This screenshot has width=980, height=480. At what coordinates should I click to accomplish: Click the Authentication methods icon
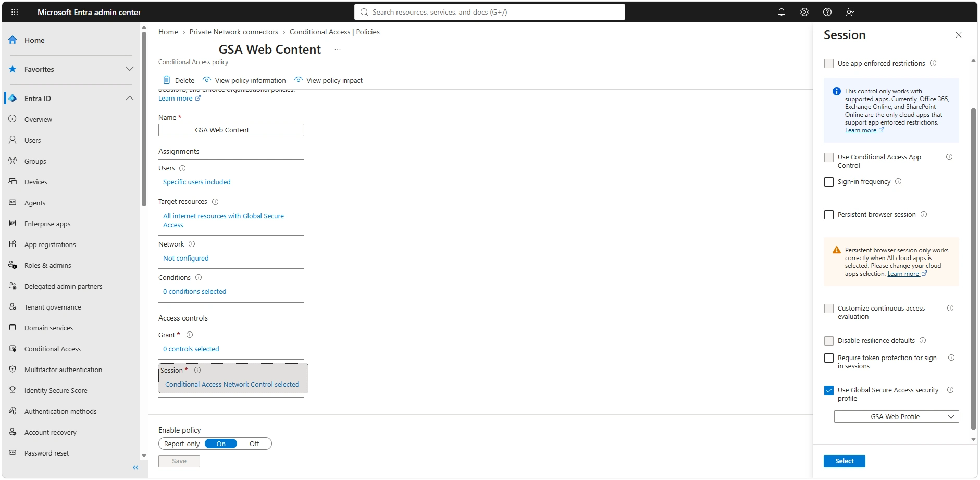tap(13, 411)
